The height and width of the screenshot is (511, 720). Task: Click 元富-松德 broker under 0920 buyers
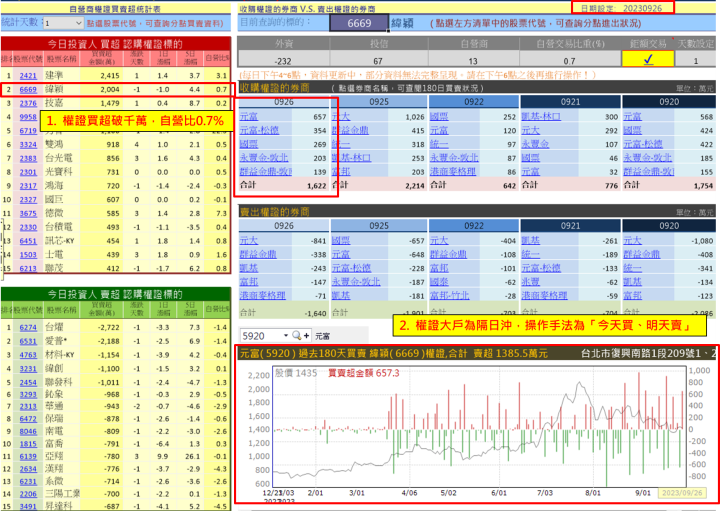pyautogui.click(x=642, y=144)
